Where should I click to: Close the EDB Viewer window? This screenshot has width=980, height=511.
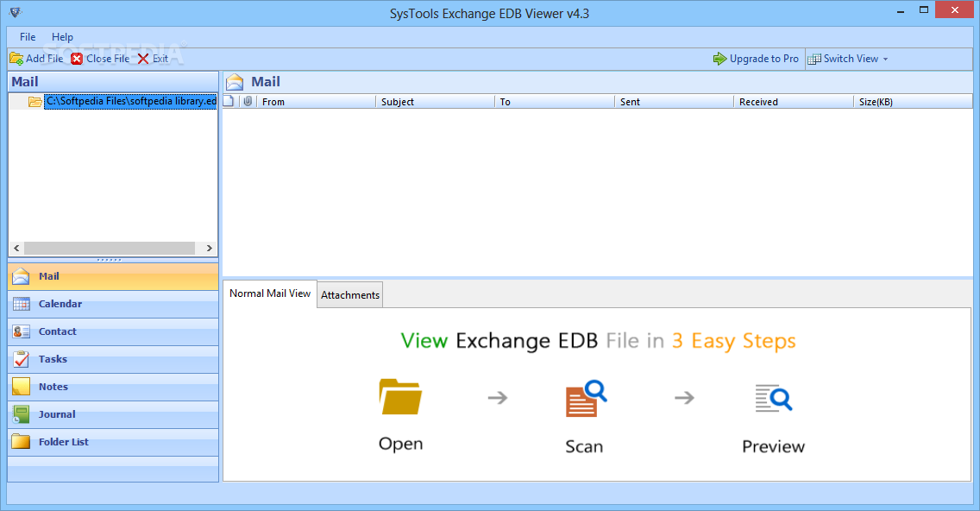click(x=954, y=10)
